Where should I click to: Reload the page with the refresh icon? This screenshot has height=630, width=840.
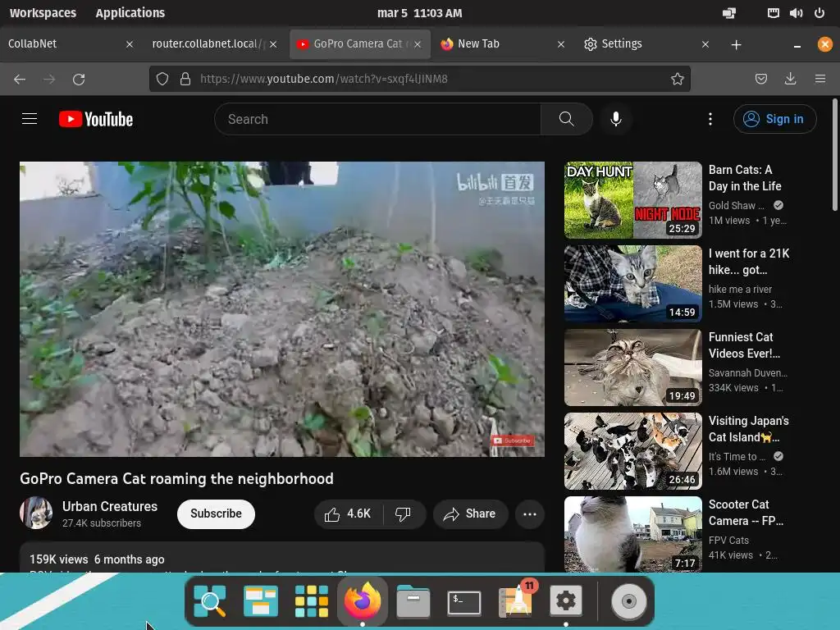tap(79, 80)
